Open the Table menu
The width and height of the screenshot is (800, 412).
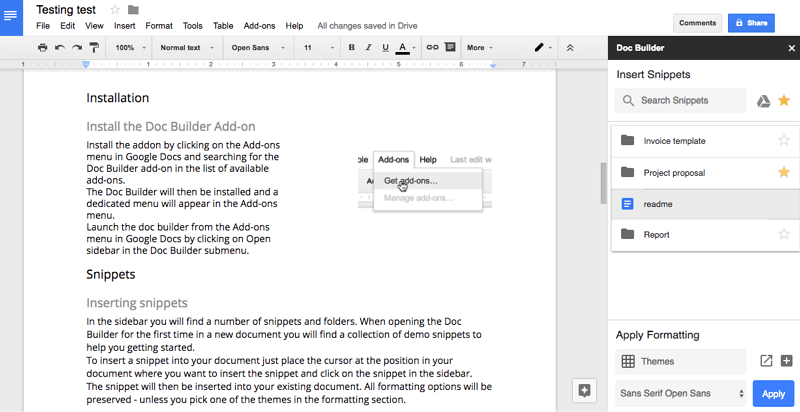point(223,25)
